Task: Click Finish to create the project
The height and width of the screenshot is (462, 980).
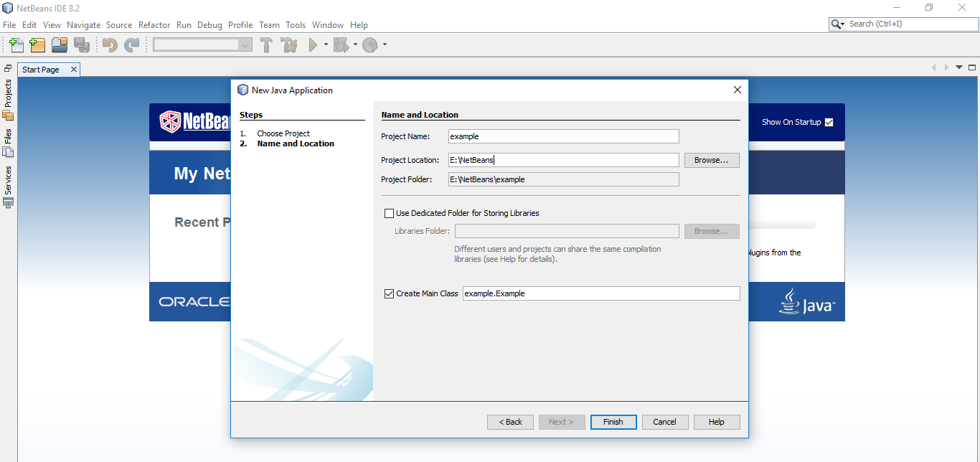Action: click(x=613, y=422)
